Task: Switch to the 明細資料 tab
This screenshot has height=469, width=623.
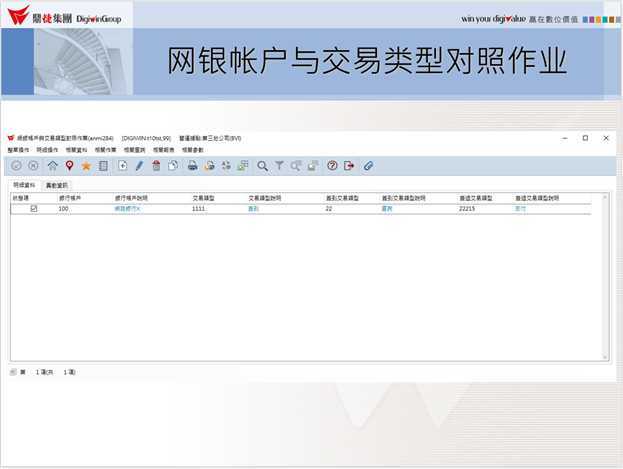Action: (x=24, y=185)
